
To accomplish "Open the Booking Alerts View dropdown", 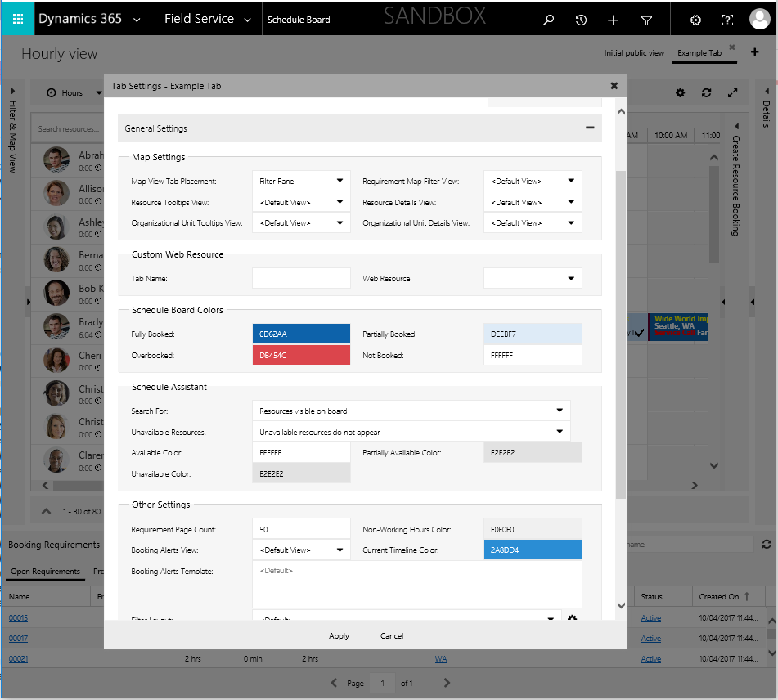I will (301, 550).
